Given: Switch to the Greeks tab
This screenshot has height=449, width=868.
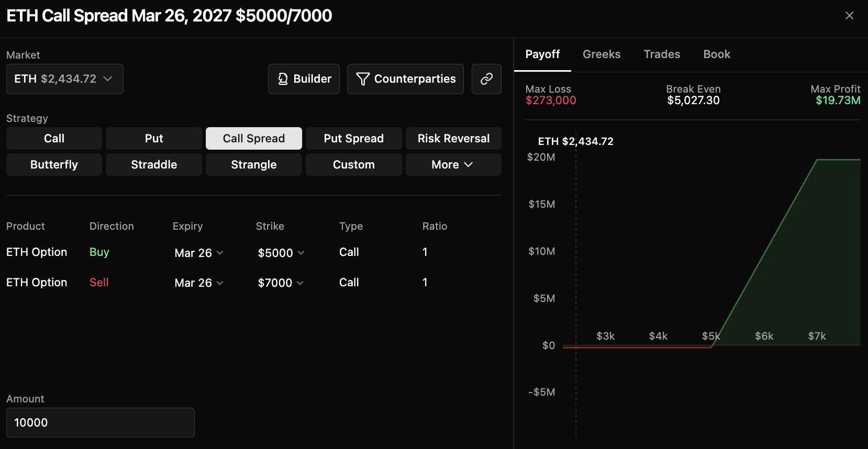Looking at the screenshot, I should [602, 54].
